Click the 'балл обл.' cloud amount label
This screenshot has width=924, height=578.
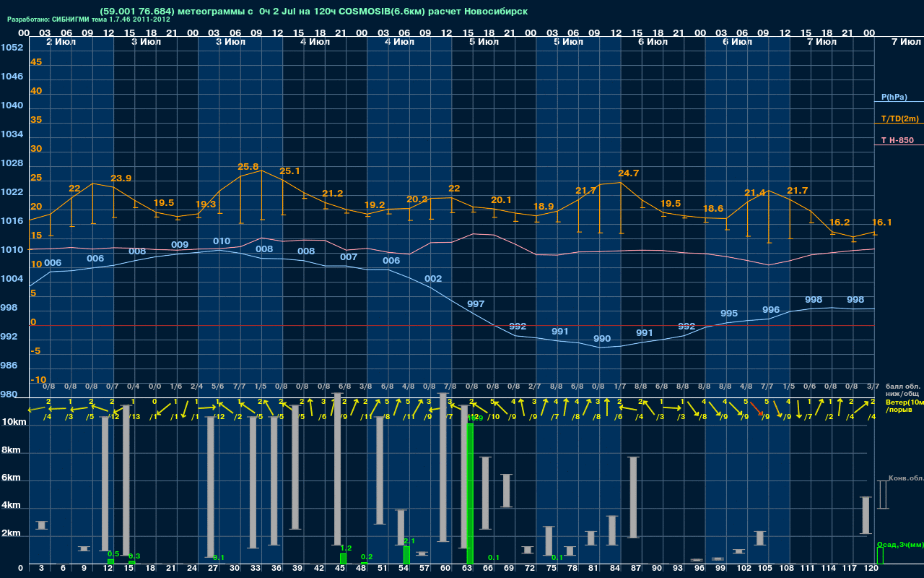pos(902,387)
